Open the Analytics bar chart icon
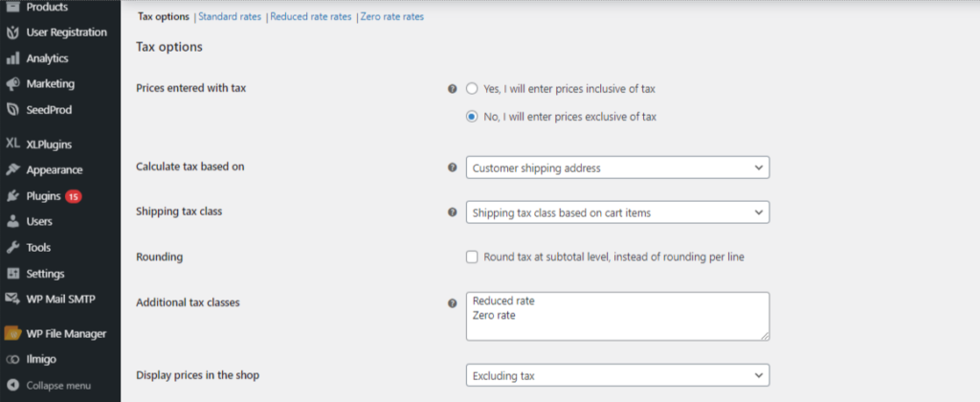Viewport: 980px width, 402px height. [12, 58]
